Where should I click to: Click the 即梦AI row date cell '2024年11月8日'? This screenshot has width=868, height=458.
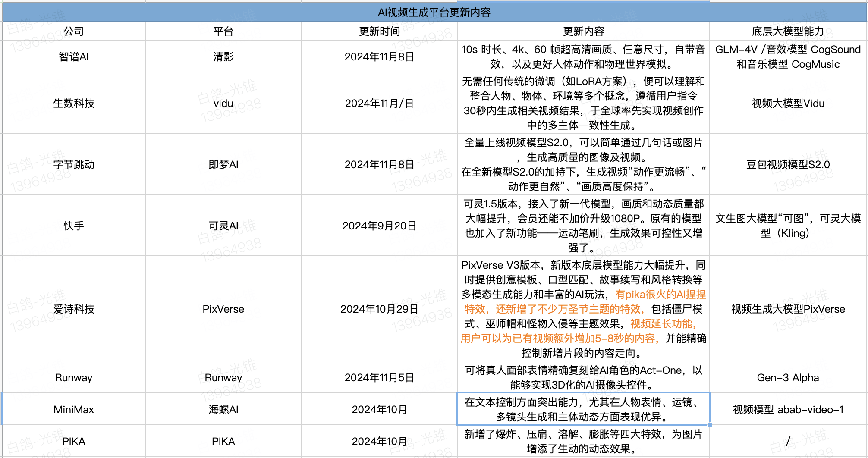point(380,164)
